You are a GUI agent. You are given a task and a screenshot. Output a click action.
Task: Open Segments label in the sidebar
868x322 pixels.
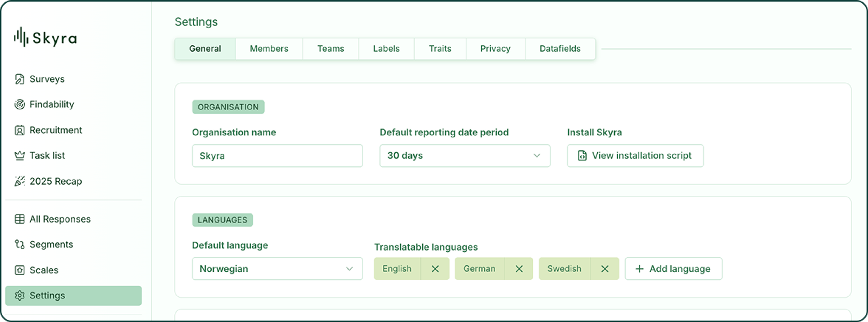tap(51, 244)
